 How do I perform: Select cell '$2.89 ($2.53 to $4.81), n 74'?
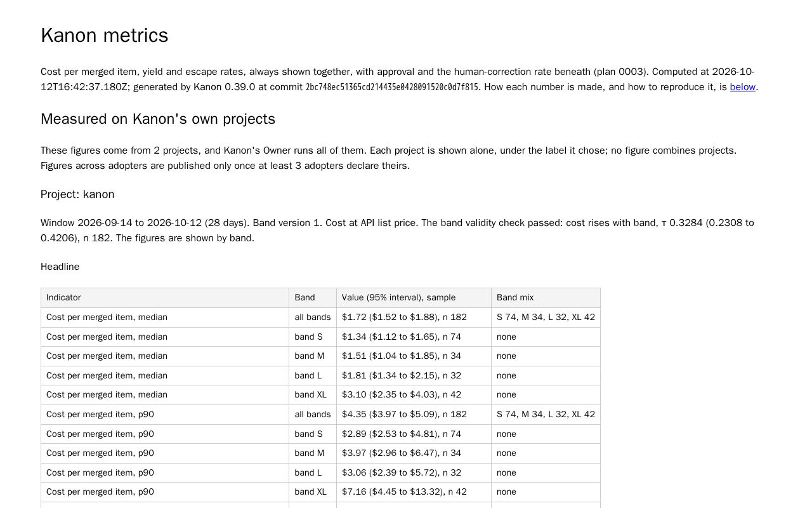click(x=414, y=434)
